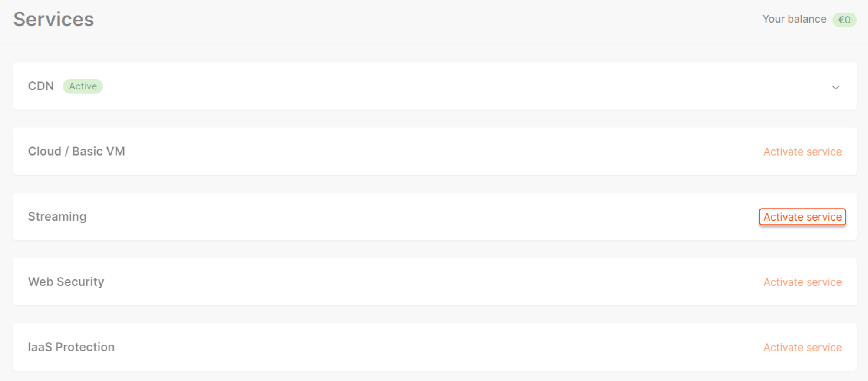Click the Active status badge on CDN

pos(83,86)
